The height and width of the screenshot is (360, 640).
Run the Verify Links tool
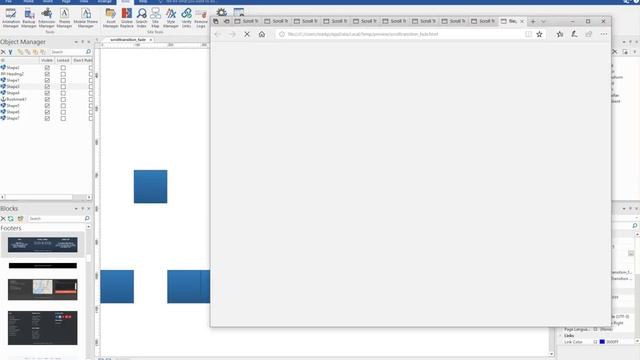187,18
